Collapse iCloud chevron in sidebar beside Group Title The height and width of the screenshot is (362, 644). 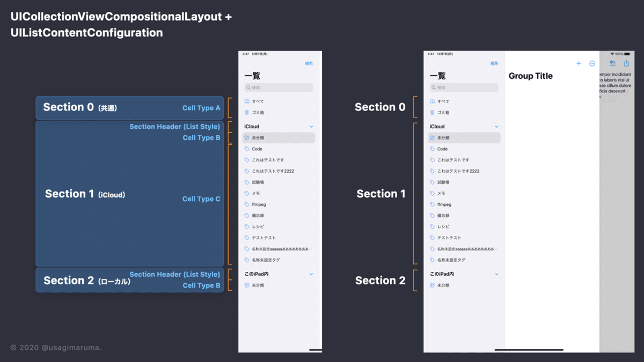pyautogui.click(x=496, y=127)
